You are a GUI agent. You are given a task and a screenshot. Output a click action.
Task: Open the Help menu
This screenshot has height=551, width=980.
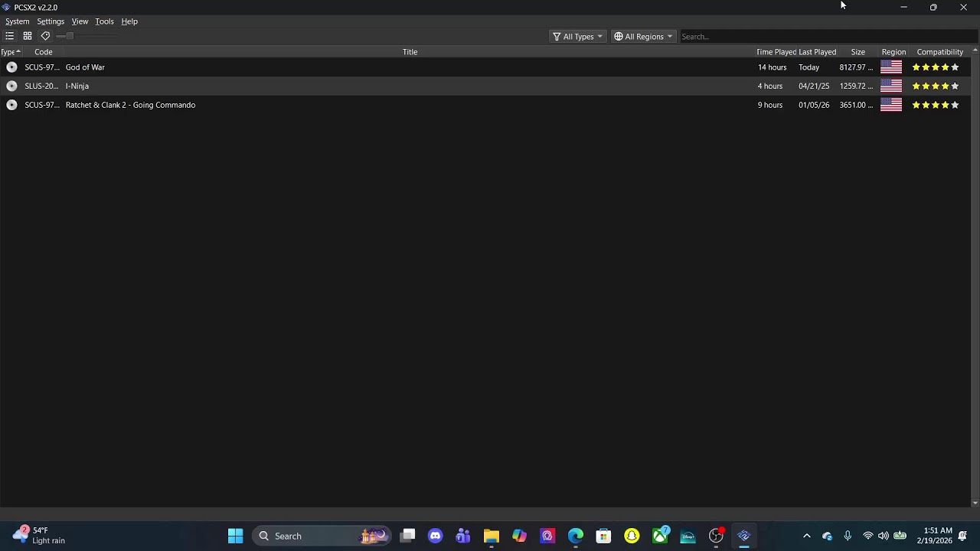click(129, 21)
